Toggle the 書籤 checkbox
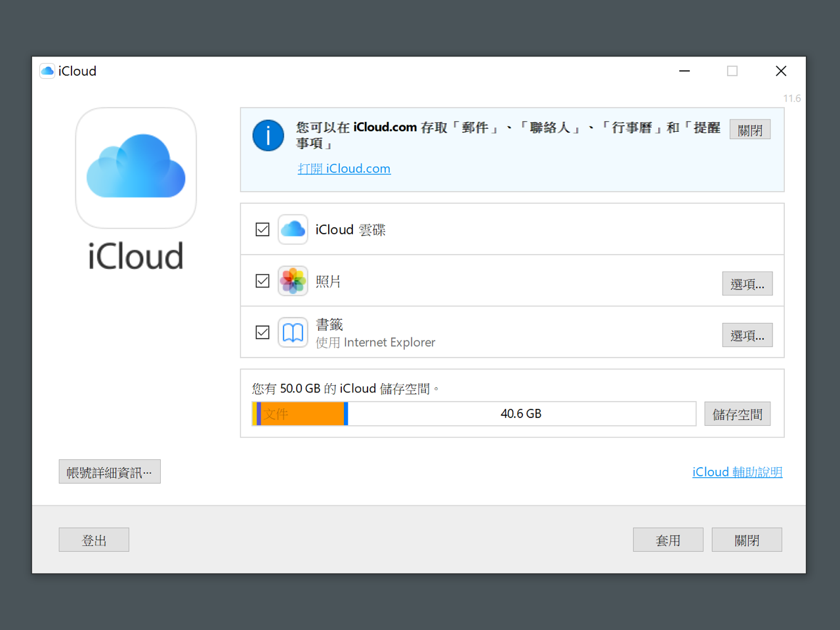The width and height of the screenshot is (840, 630). 262,333
